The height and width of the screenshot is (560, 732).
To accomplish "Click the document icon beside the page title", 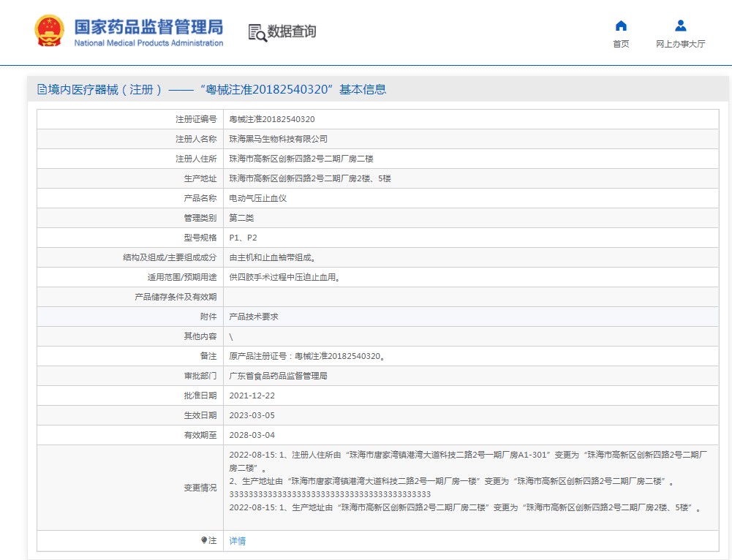I will [x=42, y=90].
